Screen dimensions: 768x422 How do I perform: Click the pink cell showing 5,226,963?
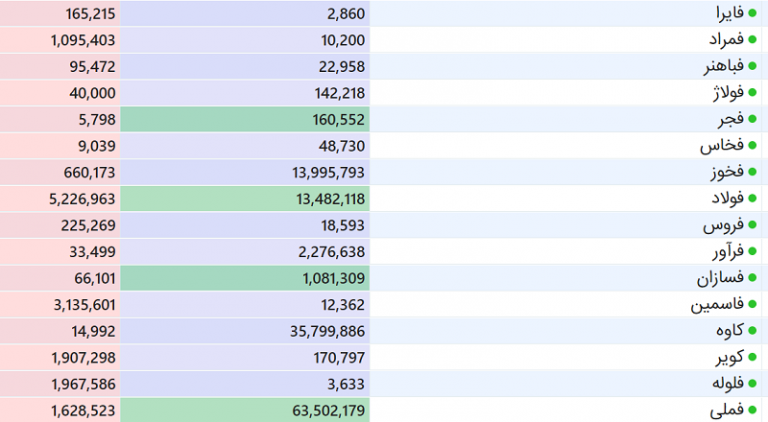60,198
